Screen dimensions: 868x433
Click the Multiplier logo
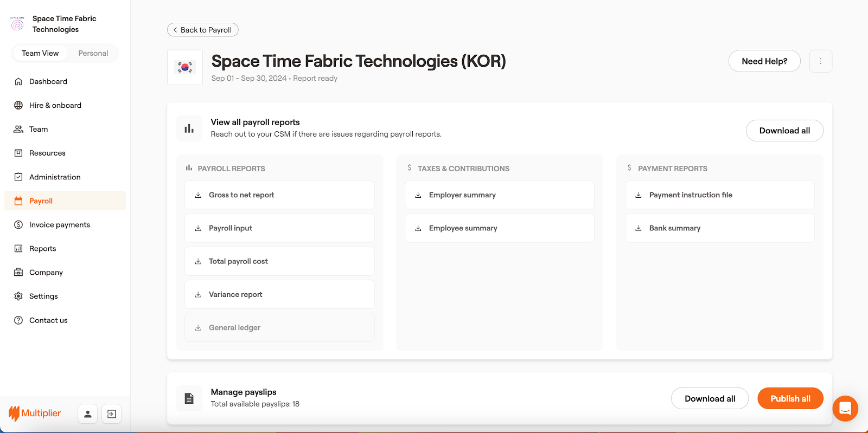(35, 413)
